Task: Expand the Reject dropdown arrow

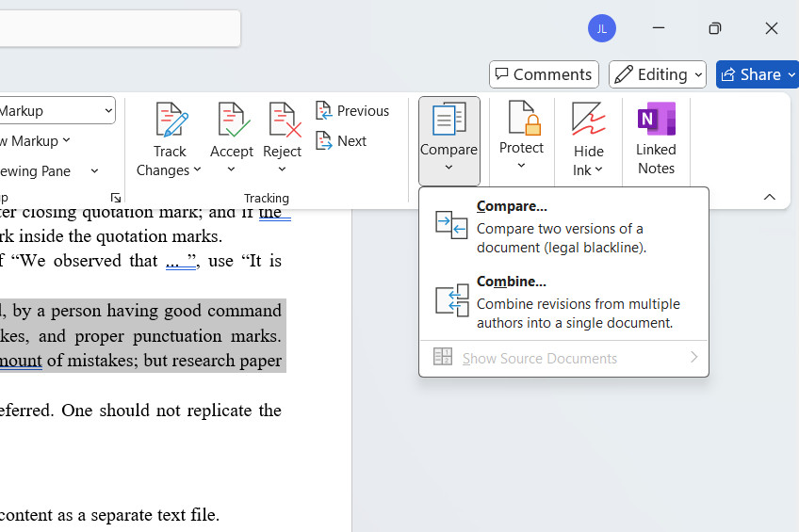Action: (x=282, y=169)
